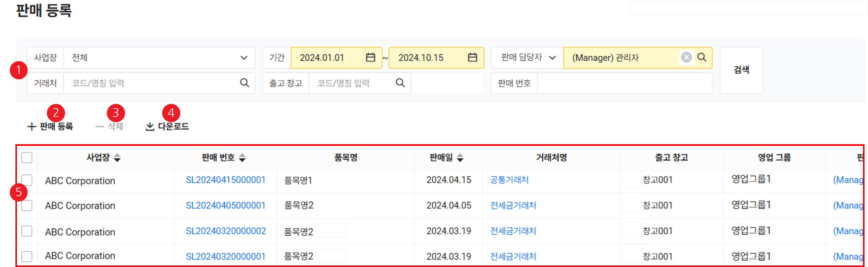Clear the 판매 담당자 Manager field

[x=686, y=57]
